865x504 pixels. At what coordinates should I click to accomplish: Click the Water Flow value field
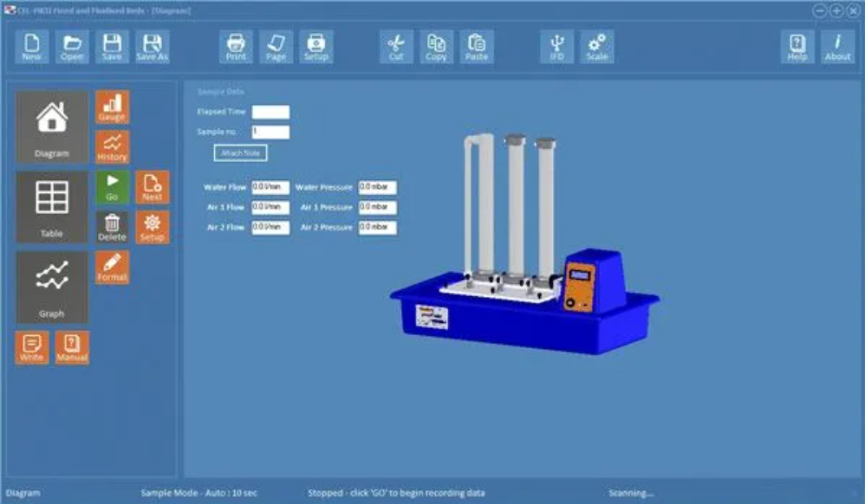click(x=270, y=187)
